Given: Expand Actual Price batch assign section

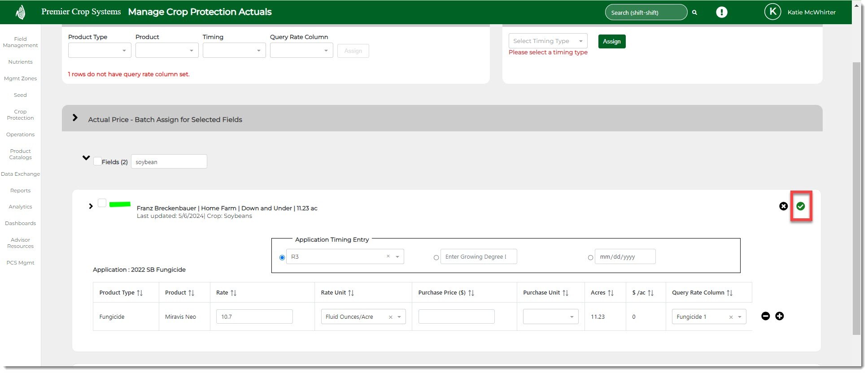Looking at the screenshot, I should coord(75,118).
